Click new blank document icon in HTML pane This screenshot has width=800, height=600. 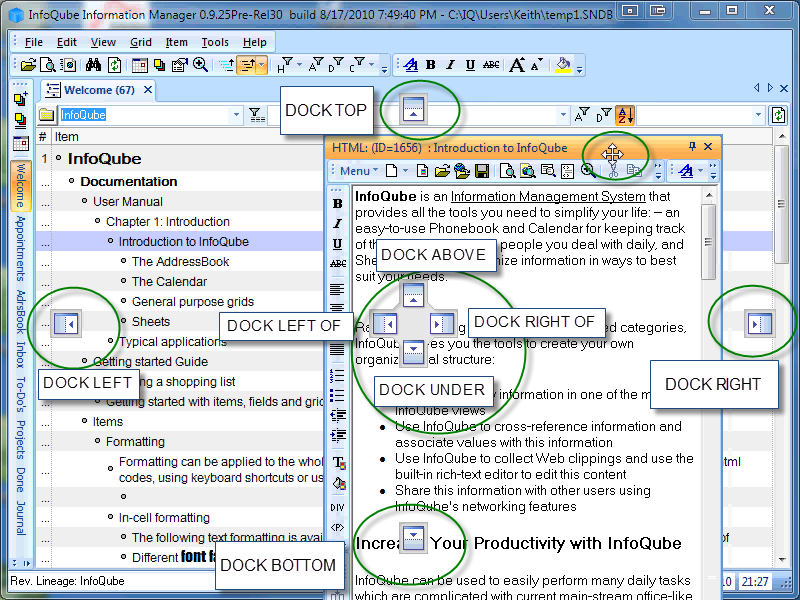click(392, 170)
